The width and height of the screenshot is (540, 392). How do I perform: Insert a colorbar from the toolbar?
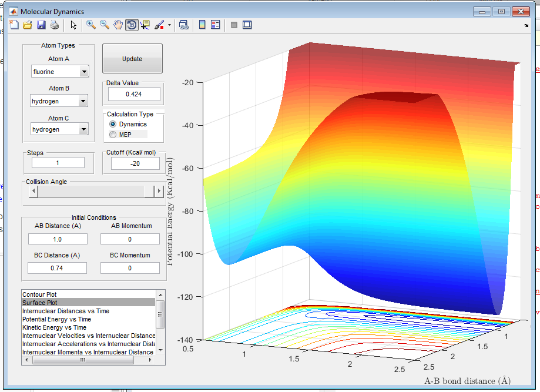point(202,25)
